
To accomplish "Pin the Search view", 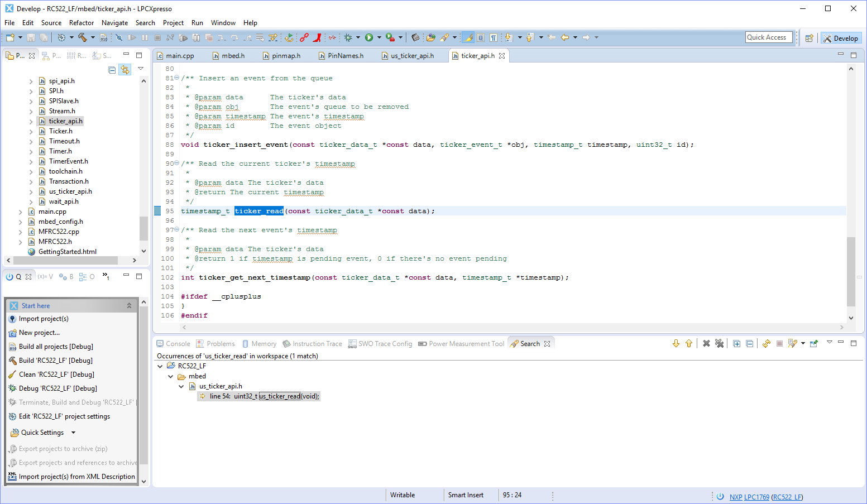I will (x=814, y=343).
